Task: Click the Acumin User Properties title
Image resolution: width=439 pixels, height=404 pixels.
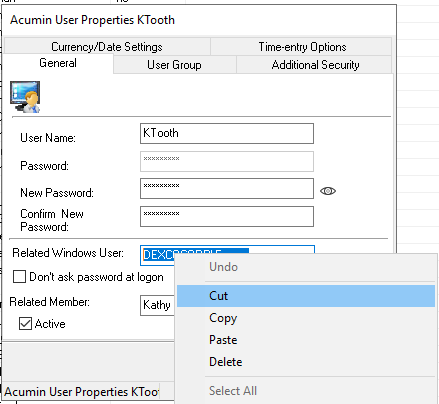Action: coord(92,20)
